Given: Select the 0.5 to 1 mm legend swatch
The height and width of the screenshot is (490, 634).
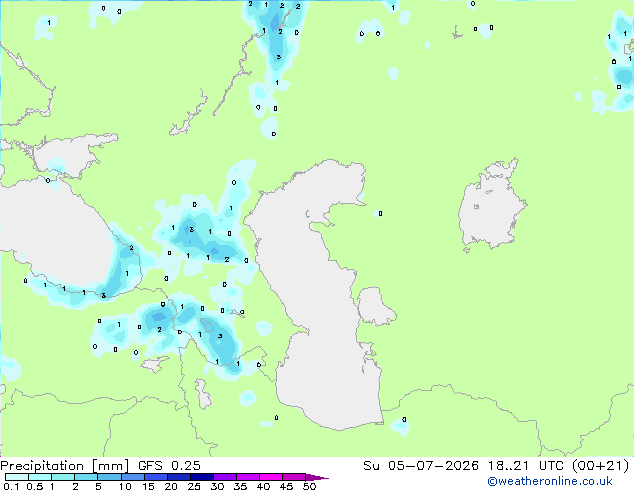Looking at the screenshot, I should click(x=40, y=477).
